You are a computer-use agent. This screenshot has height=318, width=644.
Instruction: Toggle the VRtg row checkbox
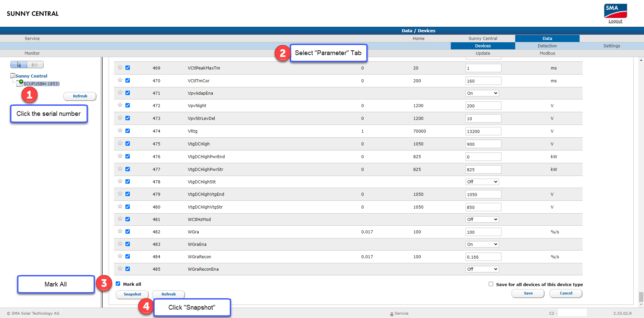click(128, 131)
